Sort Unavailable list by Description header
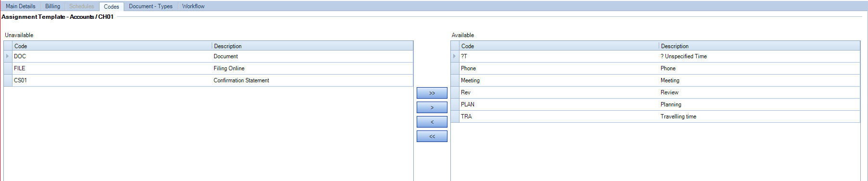Image resolution: width=868 pixels, height=181 pixels. tap(313, 46)
